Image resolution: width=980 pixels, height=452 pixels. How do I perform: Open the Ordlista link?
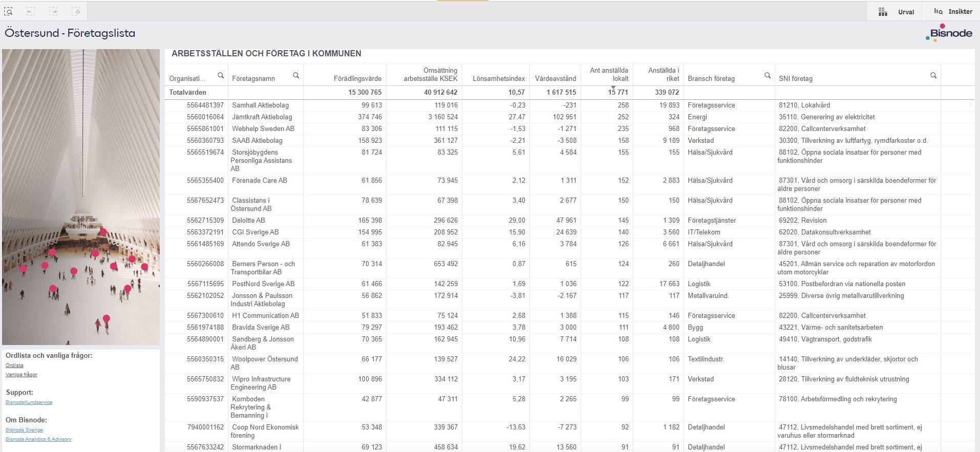tap(14, 365)
